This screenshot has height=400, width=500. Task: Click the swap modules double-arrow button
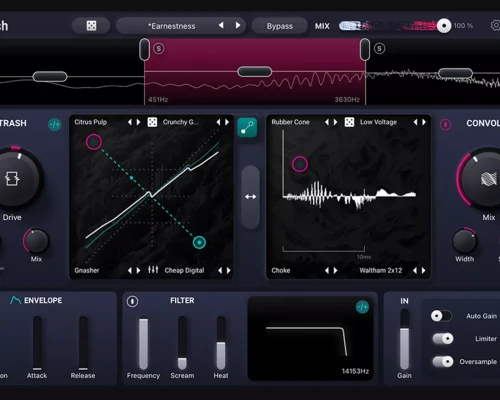(x=251, y=197)
